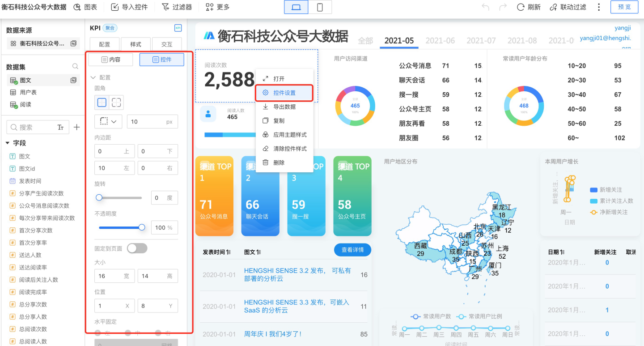Open the border style dropdown
Screen dimensions: 644x346
tap(108, 121)
